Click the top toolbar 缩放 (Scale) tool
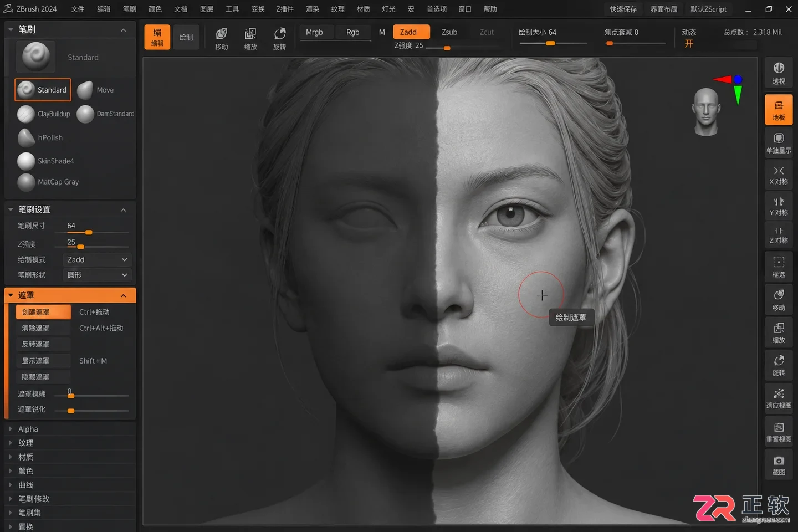This screenshot has width=798, height=532. coord(250,39)
